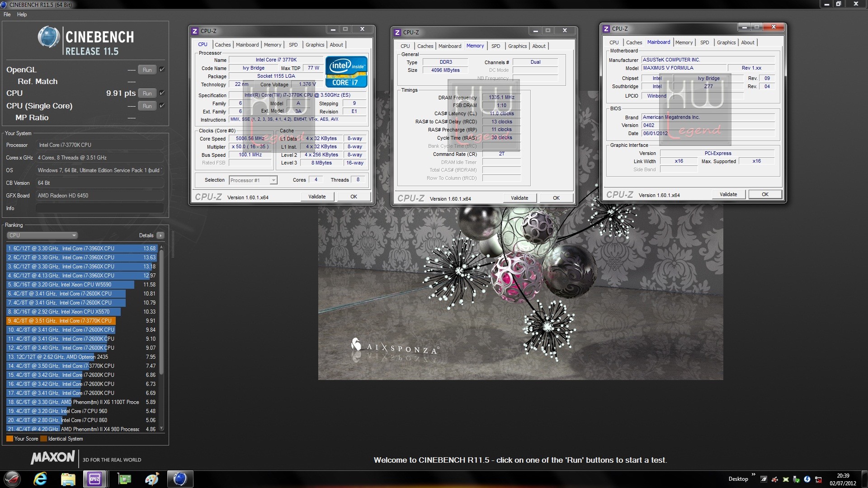Open the green circuit board taskbar icon
The height and width of the screenshot is (488, 868).
pos(124,479)
